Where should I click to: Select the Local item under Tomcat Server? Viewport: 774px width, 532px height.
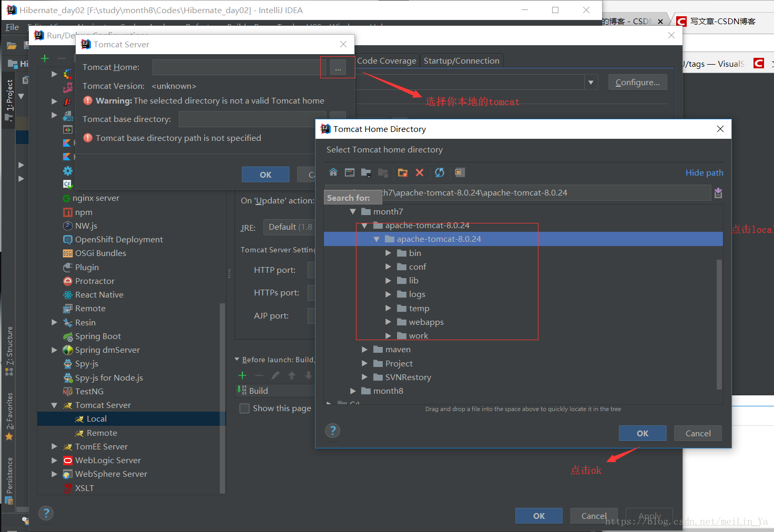click(x=131, y=419)
